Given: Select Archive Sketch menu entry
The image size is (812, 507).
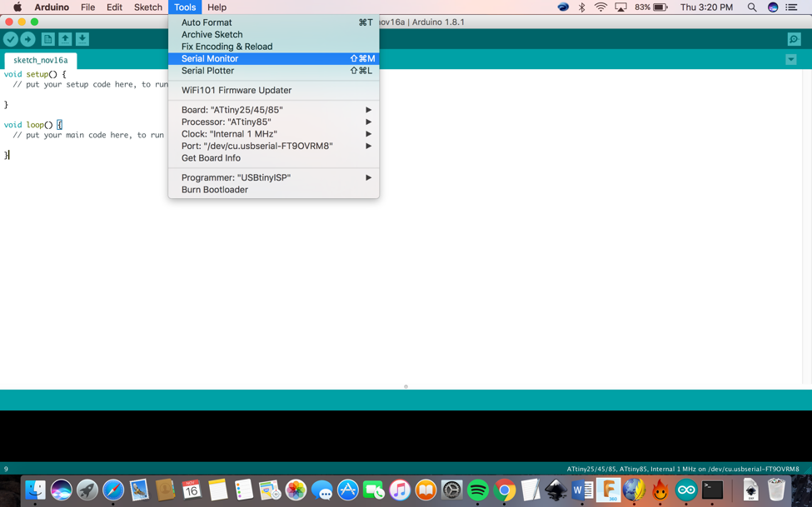Looking at the screenshot, I should coord(273,34).
